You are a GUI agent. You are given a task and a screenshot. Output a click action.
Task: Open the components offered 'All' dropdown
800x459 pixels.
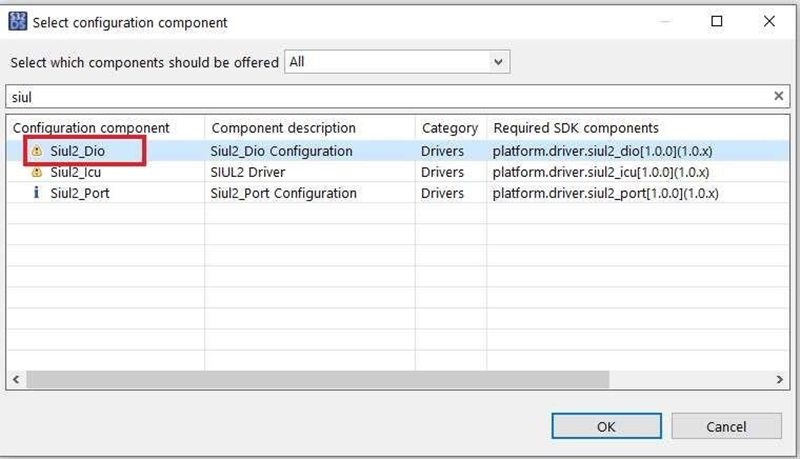[397, 62]
